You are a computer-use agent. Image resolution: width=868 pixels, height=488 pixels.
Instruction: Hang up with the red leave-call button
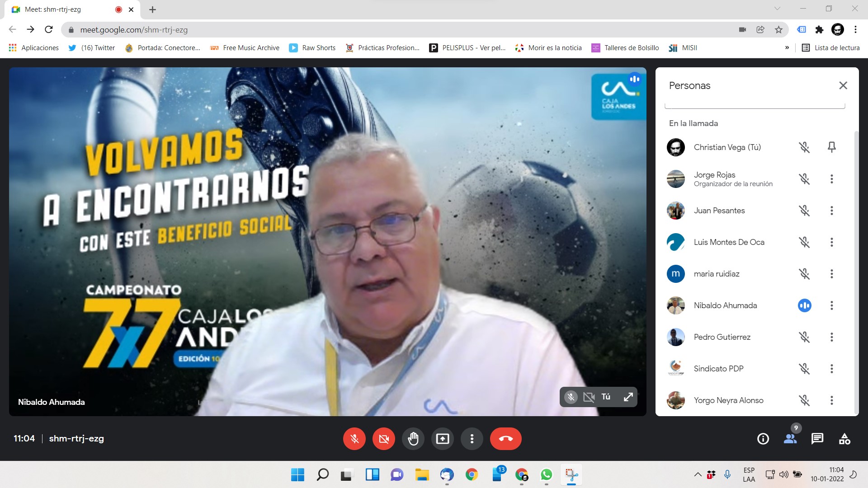point(505,439)
